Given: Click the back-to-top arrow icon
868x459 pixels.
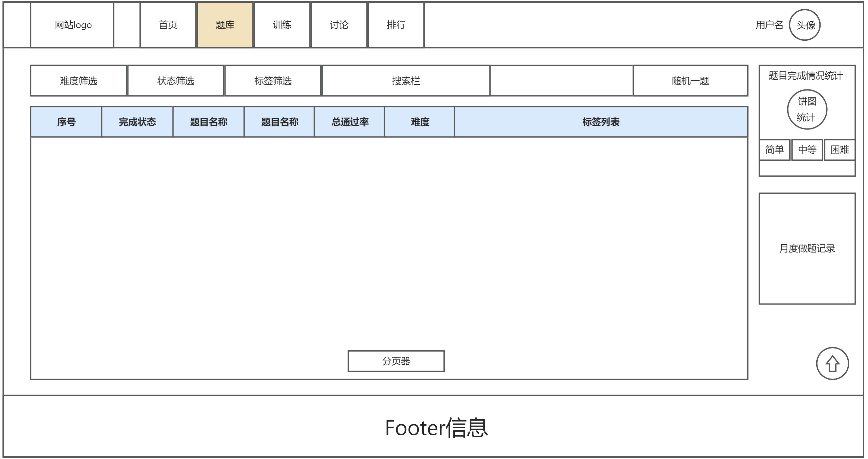Looking at the screenshot, I should (832, 363).
